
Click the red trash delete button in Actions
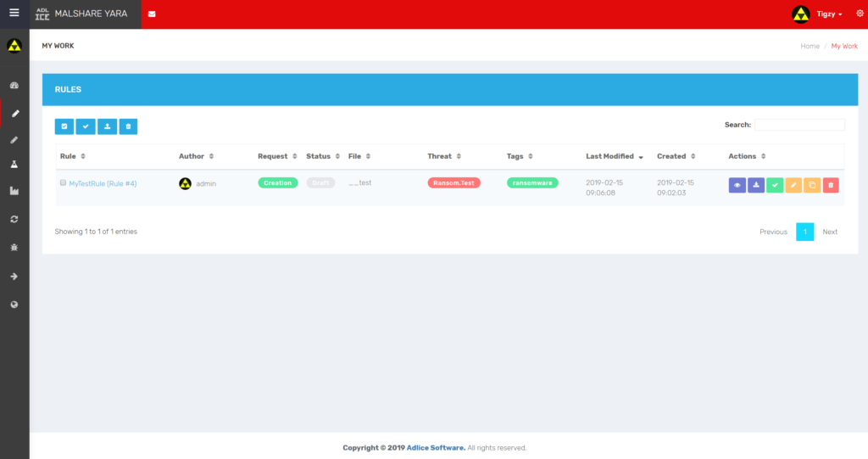[831, 185]
